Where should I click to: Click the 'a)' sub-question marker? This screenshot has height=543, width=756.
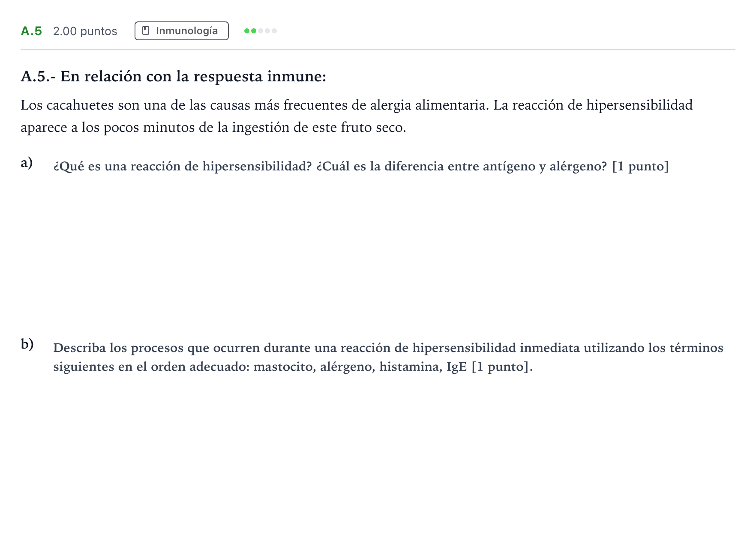(27, 163)
